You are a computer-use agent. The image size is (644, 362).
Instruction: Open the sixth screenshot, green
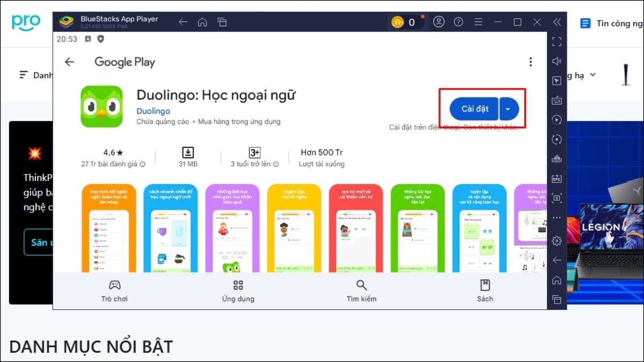coord(418,228)
